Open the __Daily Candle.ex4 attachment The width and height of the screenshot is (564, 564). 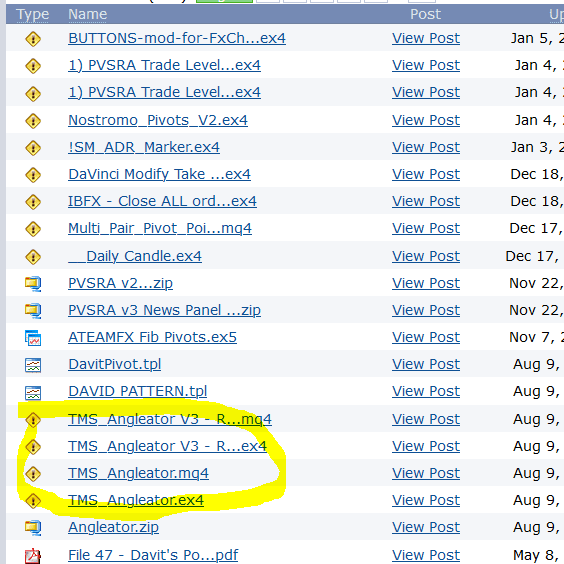pos(135,256)
